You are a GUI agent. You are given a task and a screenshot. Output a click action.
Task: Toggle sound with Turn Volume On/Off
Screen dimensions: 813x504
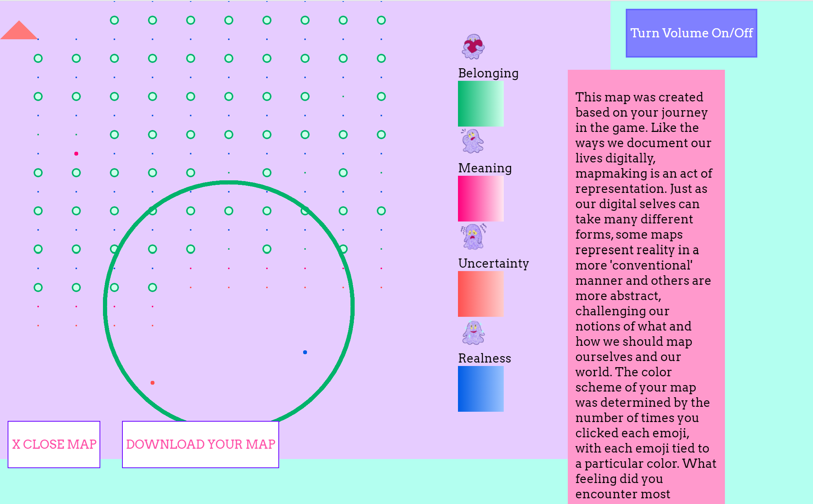coord(691,33)
